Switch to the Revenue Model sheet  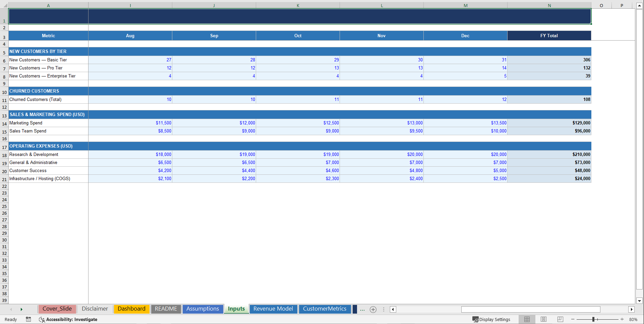pos(273,309)
